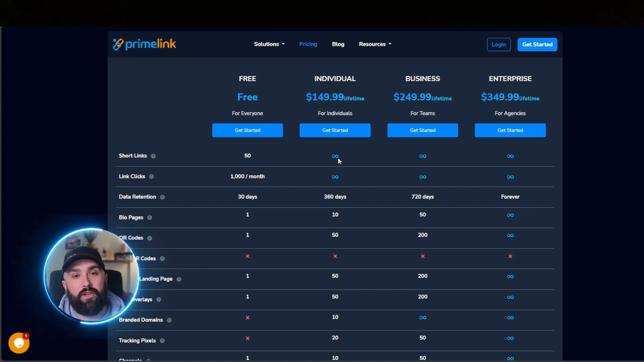The width and height of the screenshot is (644, 362).
Task: Click the red X for Free Tracking Pixels
Action: point(248,338)
